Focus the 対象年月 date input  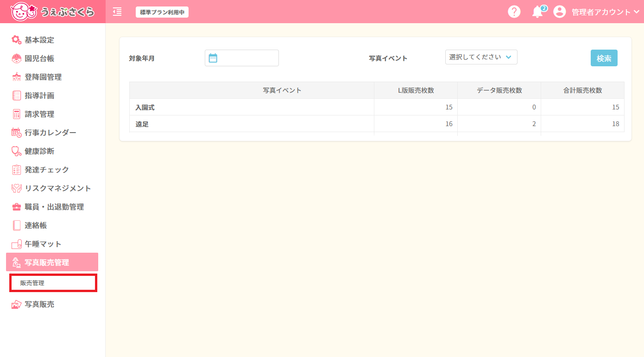(242, 58)
